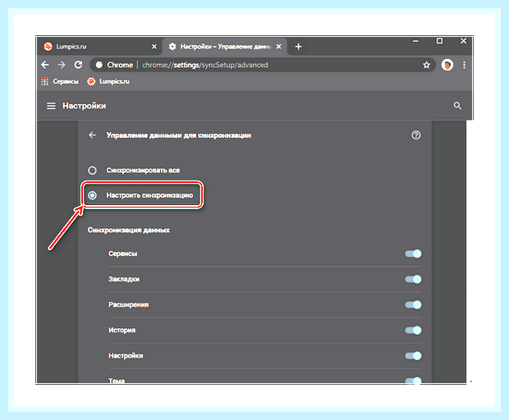Click the settings search magnifier icon

click(x=457, y=106)
